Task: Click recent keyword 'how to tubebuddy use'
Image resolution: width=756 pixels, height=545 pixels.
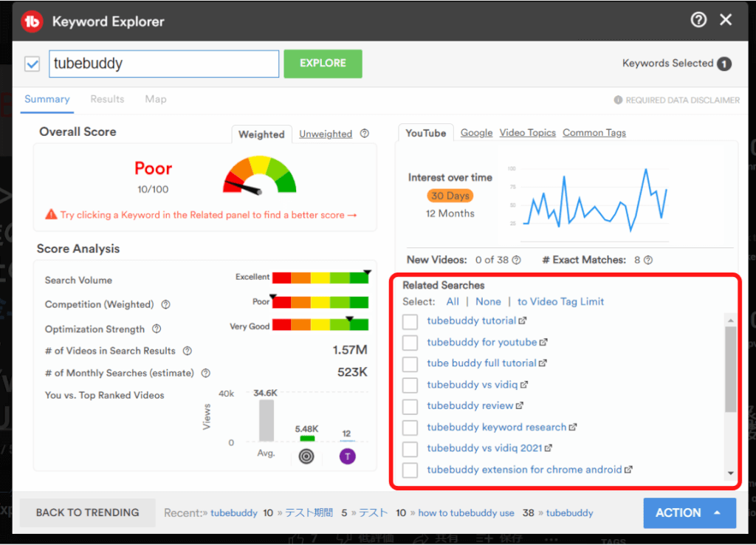Action: point(466,513)
